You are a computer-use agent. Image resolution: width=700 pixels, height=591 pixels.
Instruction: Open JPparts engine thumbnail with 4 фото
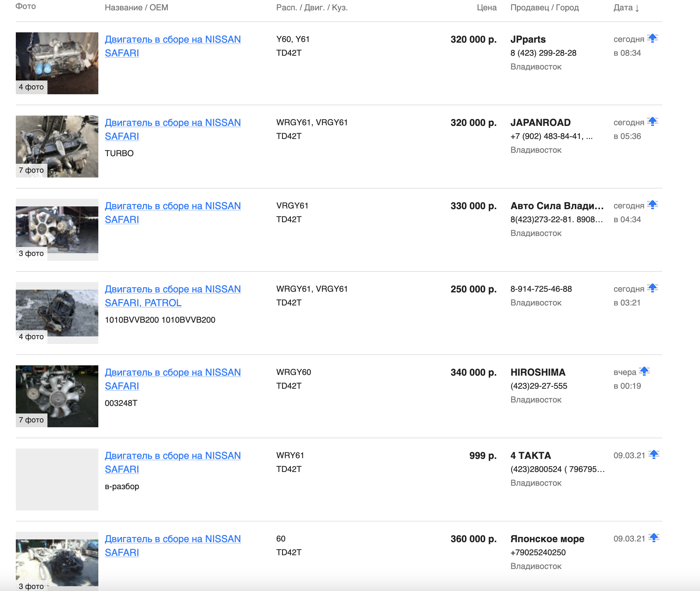tap(57, 63)
